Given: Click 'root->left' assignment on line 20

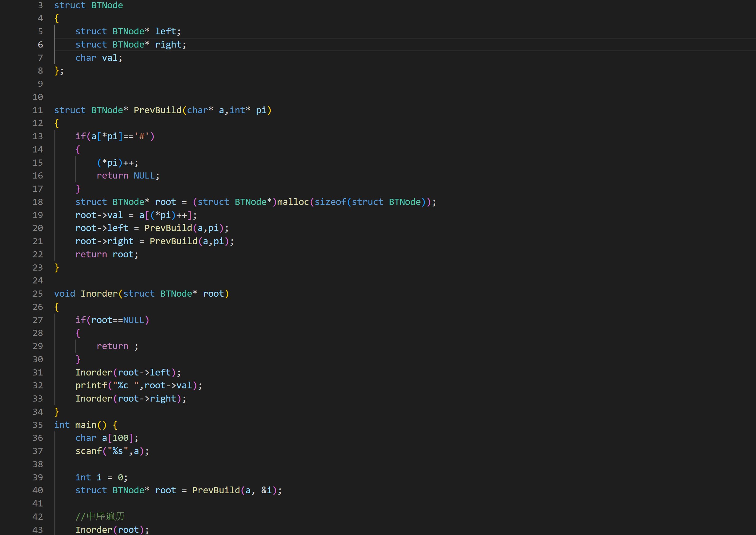Looking at the screenshot, I should [x=102, y=228].
